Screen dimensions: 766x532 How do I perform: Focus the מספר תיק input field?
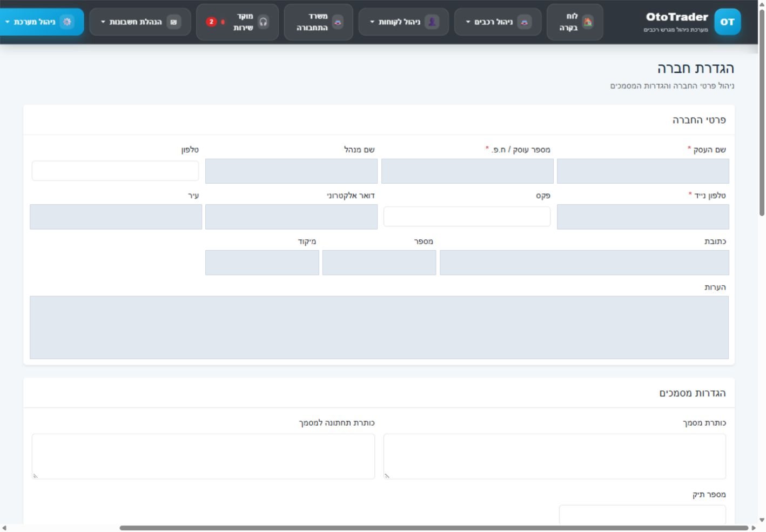(643, 515)
